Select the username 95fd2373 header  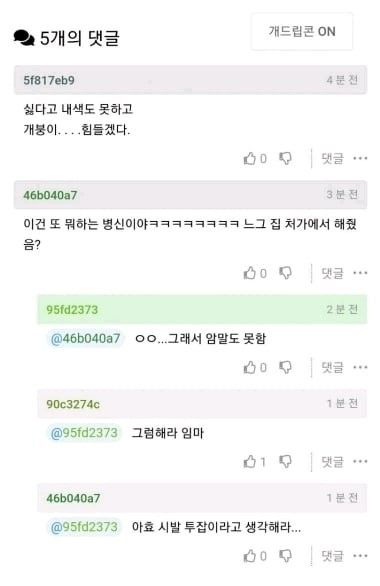(x=72, y=310)
